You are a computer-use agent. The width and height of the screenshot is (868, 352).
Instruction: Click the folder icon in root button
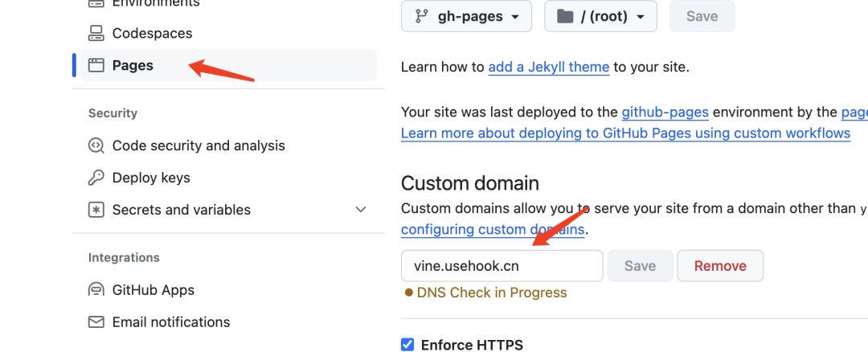tap(565, 16)
